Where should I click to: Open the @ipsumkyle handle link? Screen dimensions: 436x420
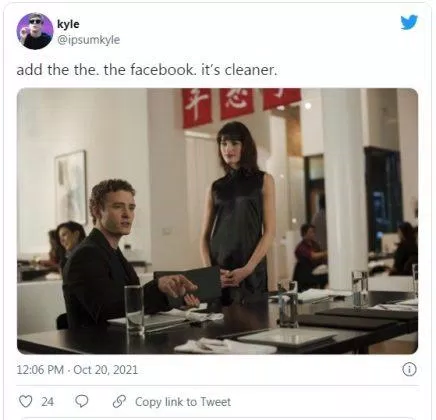(89, 40)
